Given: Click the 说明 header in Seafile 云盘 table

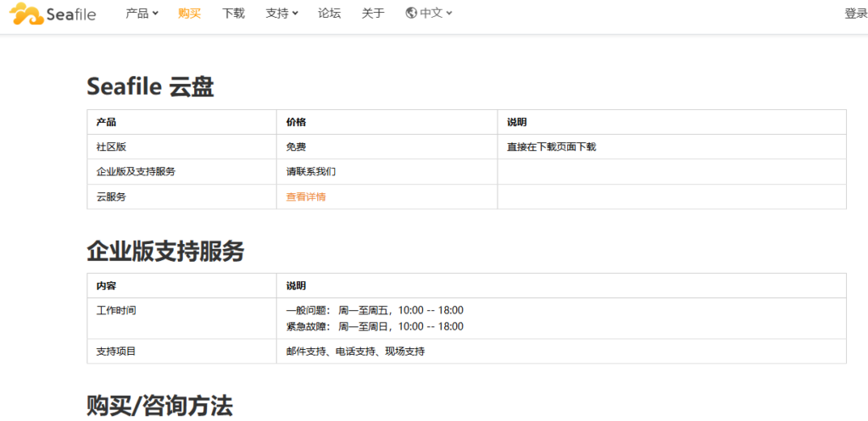Looking at the screenshot, I should [672, 122].
